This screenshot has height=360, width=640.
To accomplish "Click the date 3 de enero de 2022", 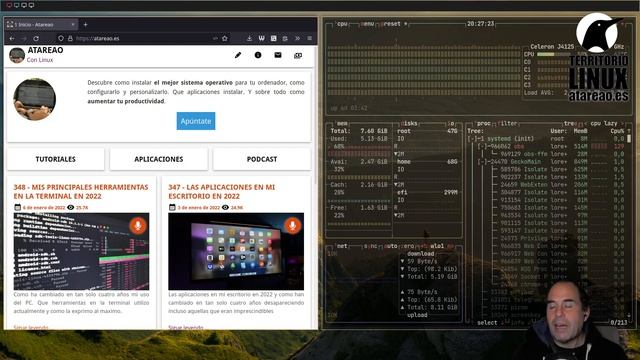I will click(x=198, y=208).
